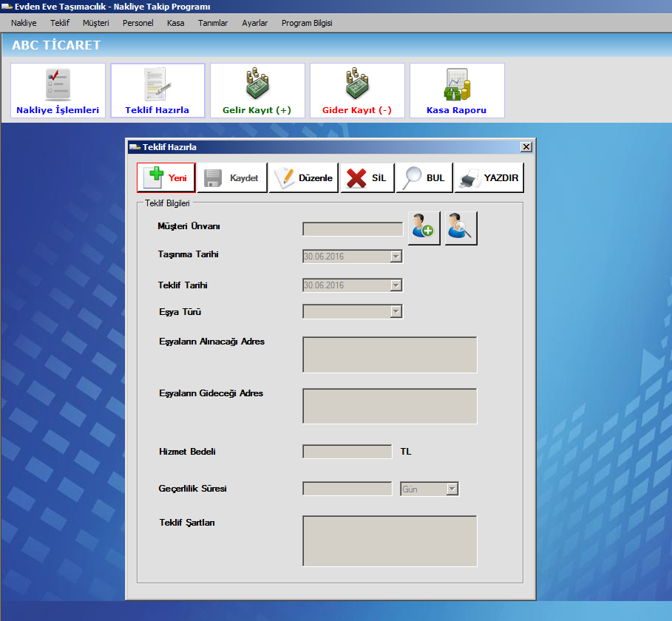Open the Gün validity unit dropdown

pyautogui.click(x=452, y=489)
